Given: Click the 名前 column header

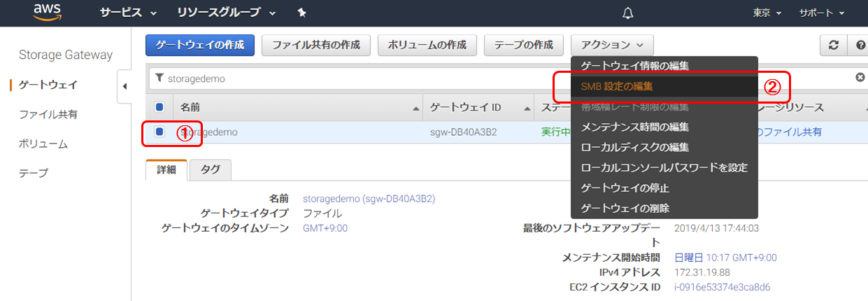Looking at the screenshot, I should [x=190, y=108].
